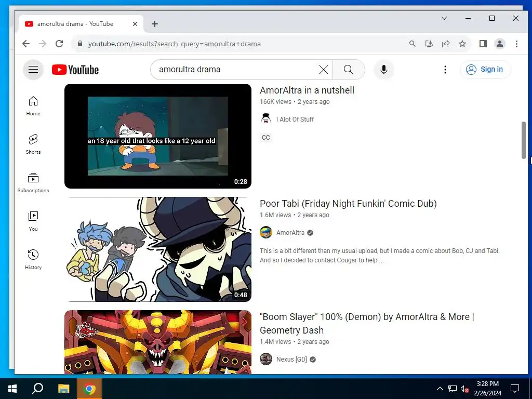
Task: Go back using the browser back arrow
Action: tap(26, 44)
